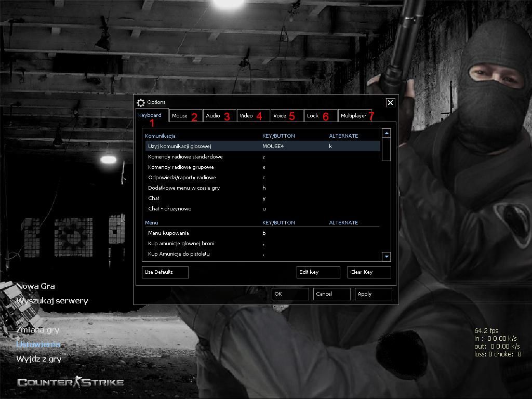Click the MOUSE4 key binding cell
This screenshot has height=399, width=532.
[x=273, y=146]
